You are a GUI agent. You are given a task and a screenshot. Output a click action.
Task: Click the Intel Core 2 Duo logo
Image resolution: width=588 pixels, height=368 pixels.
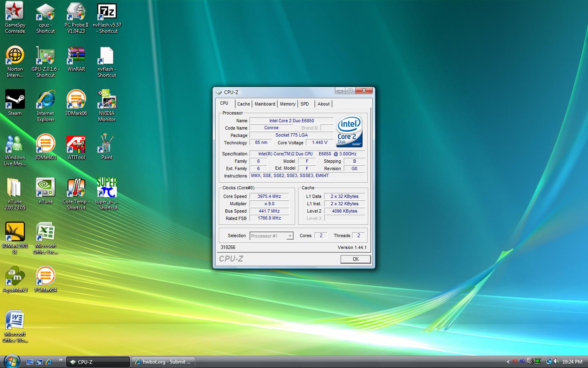point(349,131)
